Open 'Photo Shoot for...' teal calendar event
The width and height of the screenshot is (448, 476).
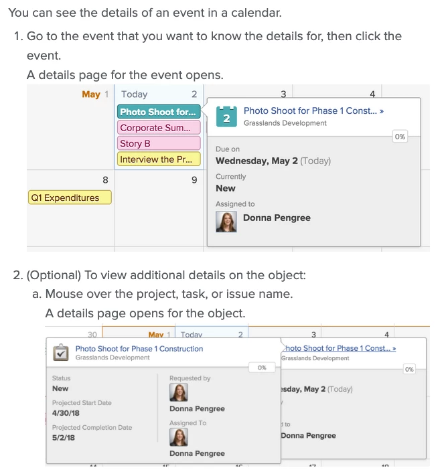[159, 112]
